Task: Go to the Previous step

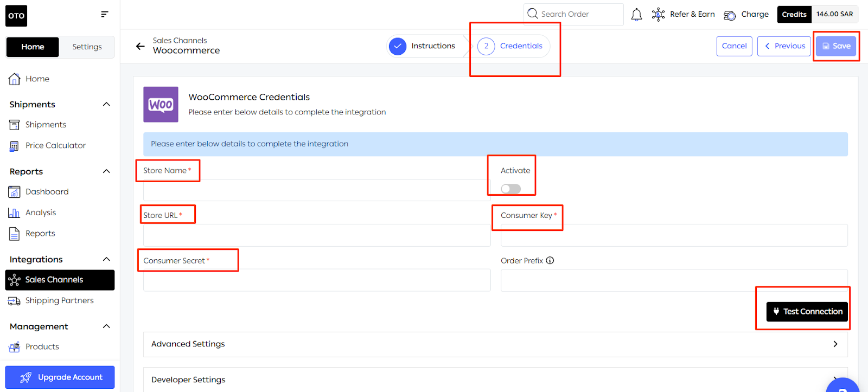Action: [784, 46]
